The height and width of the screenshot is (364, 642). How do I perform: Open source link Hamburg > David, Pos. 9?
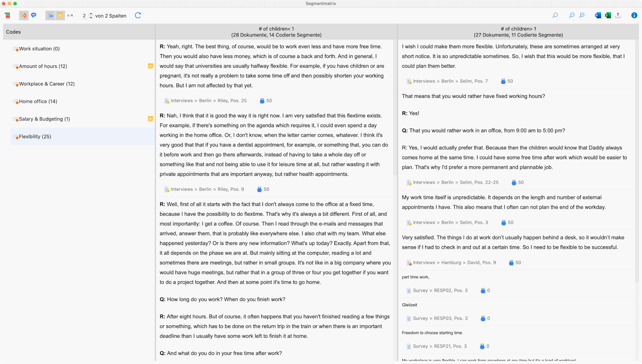(x=454, y=262)
